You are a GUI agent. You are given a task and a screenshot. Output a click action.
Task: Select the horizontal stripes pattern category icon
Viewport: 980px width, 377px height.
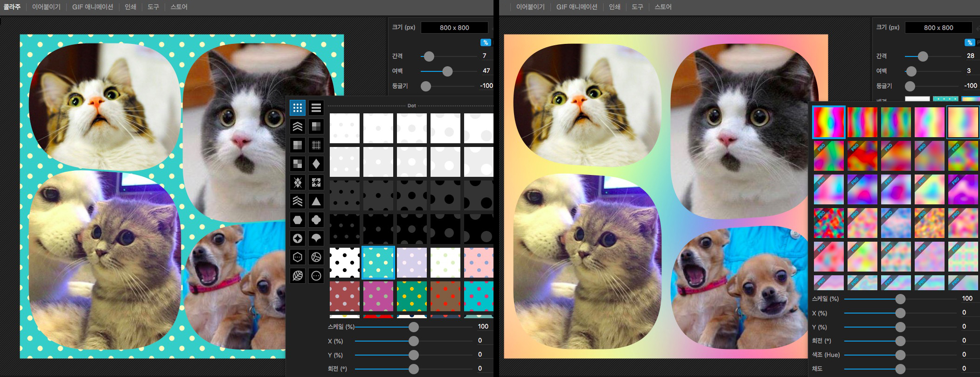pyautogui.click(x=316, y=108)
